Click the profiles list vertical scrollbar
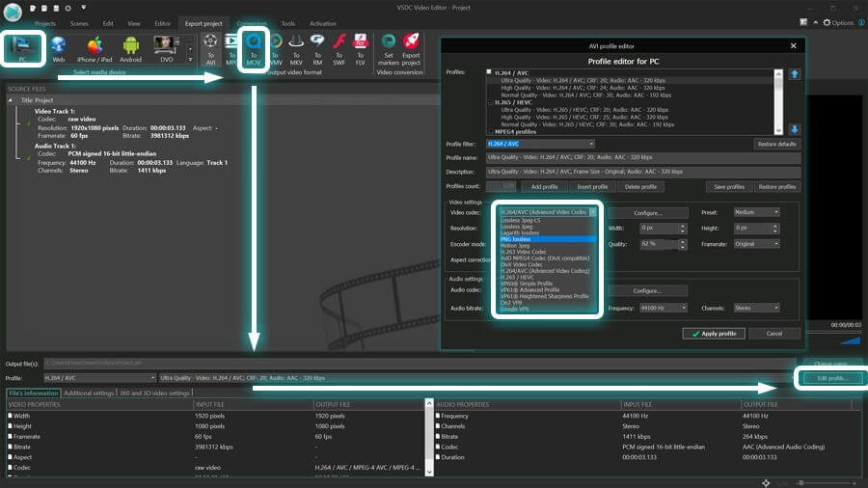This screenshot has width=868, height=488. click(779, 102)
